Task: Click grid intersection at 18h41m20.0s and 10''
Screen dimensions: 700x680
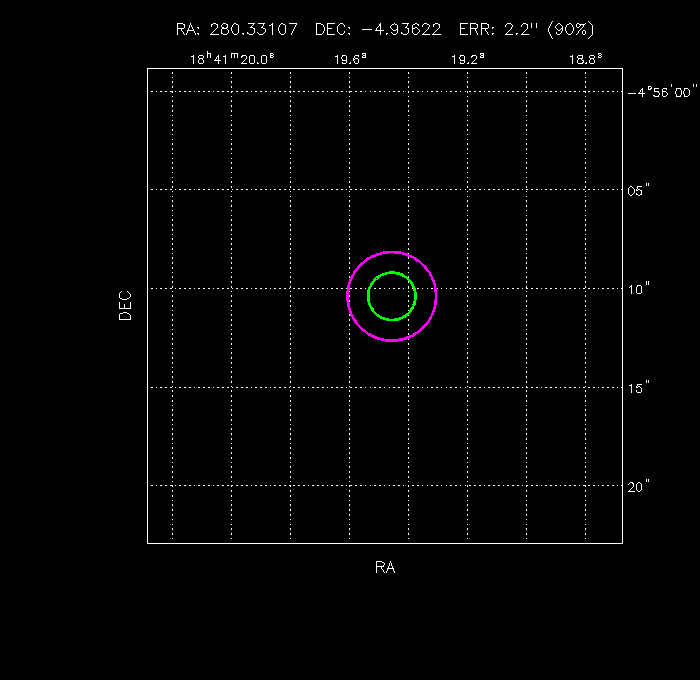Action: pyautogui.click(x=232, y=288)
